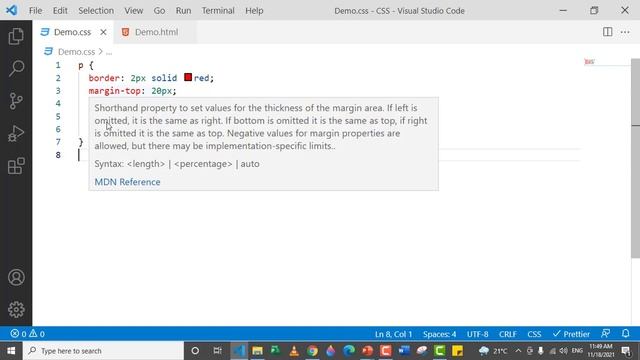Open the Manage gear settings
Image resolution: width=640 pixels, height=360 pixels.
(x=16, y=309)
